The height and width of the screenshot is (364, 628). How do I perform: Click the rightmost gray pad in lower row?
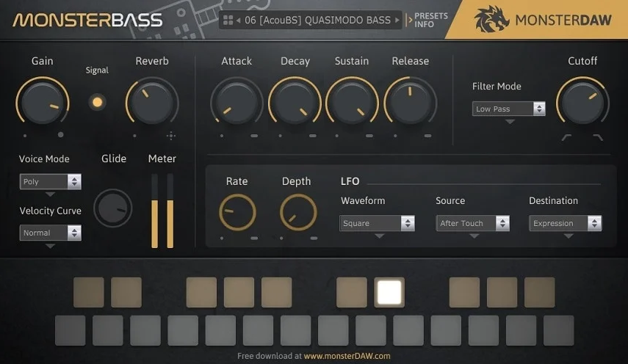click(x=559, y=330)
